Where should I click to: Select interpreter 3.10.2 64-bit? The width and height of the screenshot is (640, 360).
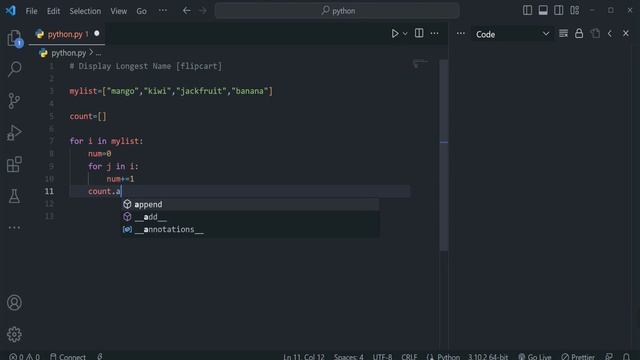click(x=488, y=356)
